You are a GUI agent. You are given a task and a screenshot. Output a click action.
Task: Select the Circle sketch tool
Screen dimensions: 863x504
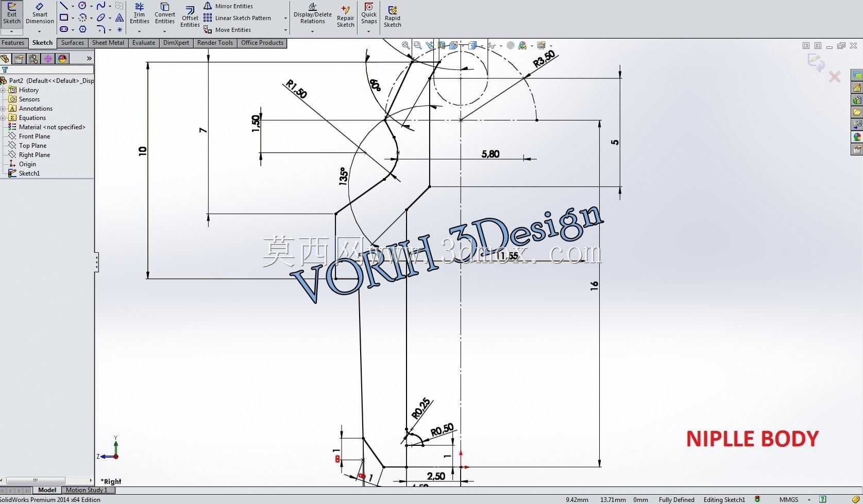(x=82, y=6)
